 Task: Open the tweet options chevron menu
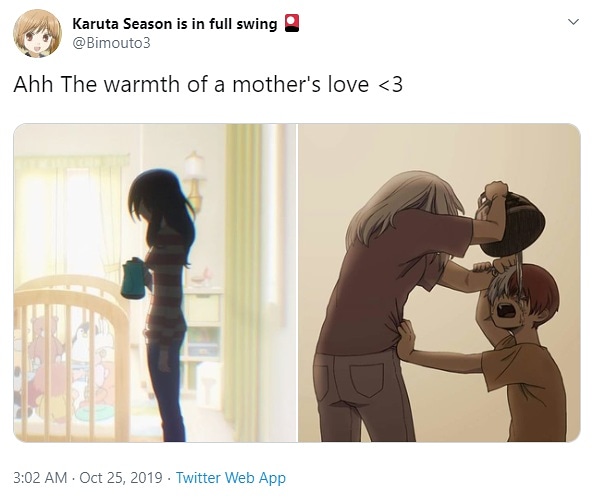tap(574, 22)
